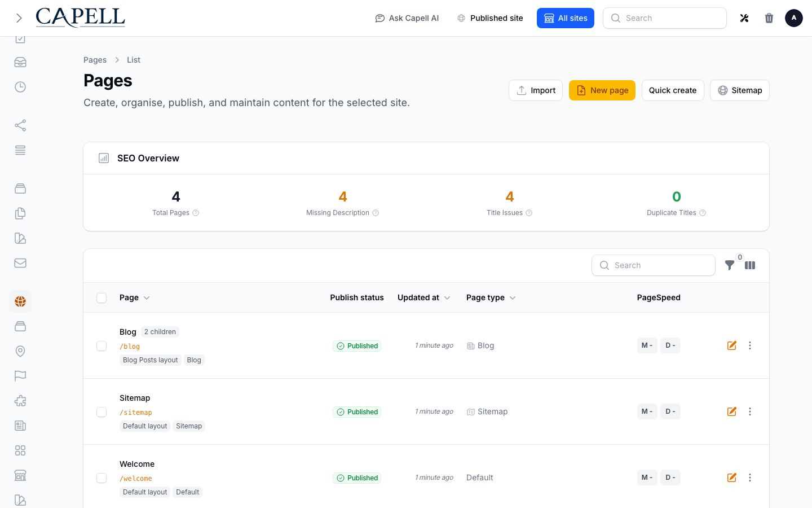Open Ask Capell AI
The image size is (812, 508).
pos(407,18)
